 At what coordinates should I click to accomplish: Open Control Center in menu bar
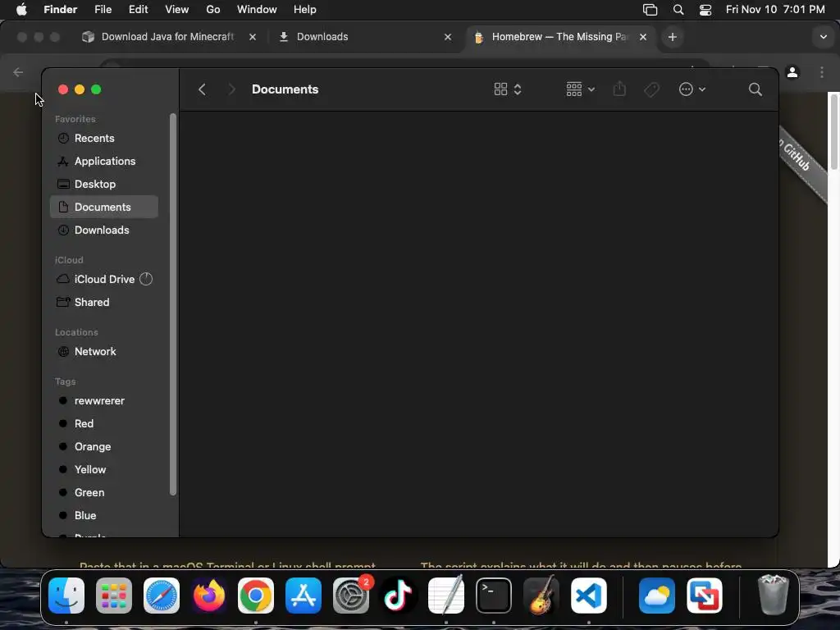705,10
